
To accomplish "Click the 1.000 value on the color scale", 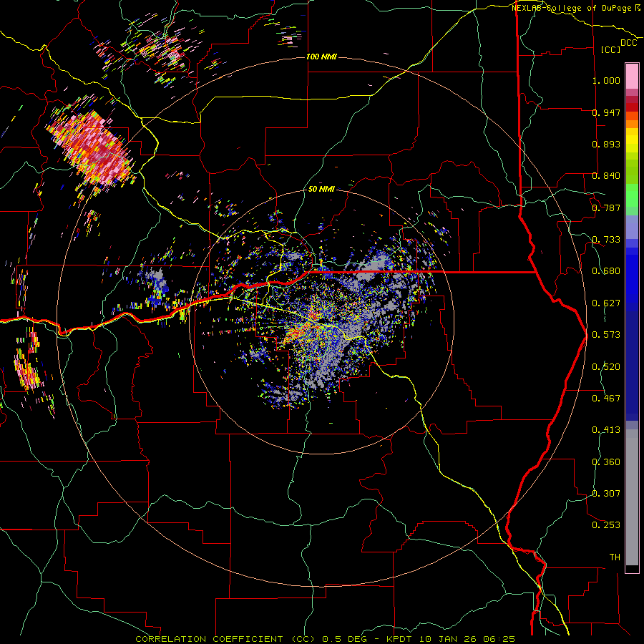I will coord(606,80).
